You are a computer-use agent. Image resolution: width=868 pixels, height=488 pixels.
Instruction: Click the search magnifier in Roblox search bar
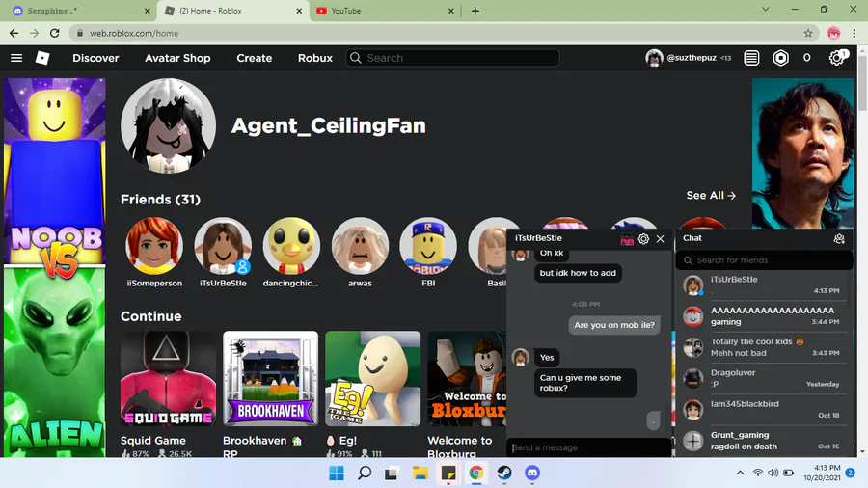355,58
